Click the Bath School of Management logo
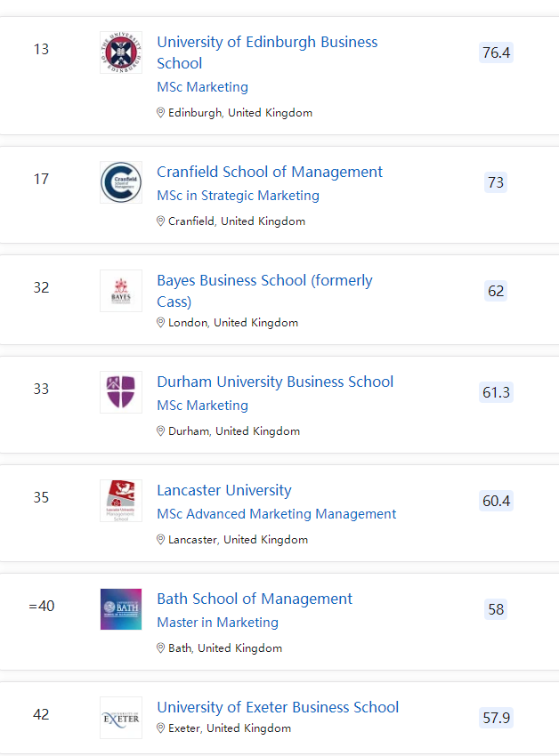 121,609
